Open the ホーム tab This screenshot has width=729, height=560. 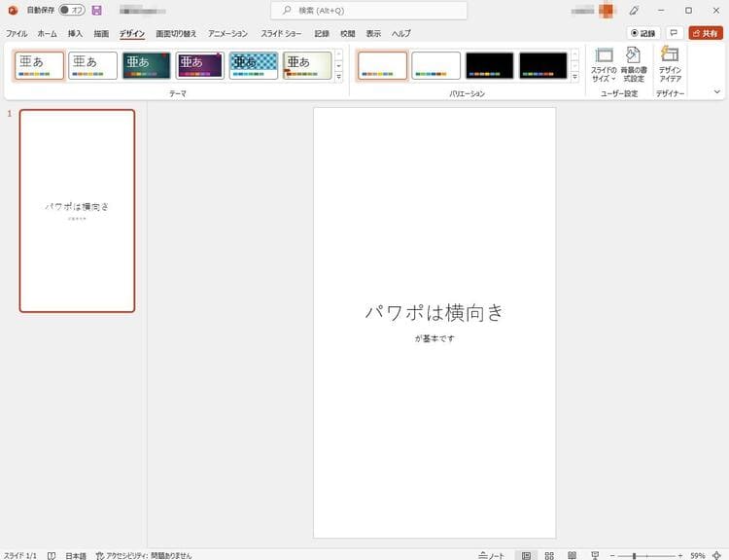[47, 33]
